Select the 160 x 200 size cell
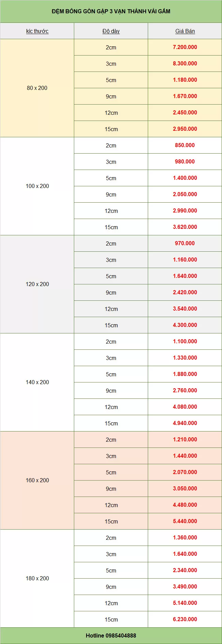222x644 pixels. point(37,480)
